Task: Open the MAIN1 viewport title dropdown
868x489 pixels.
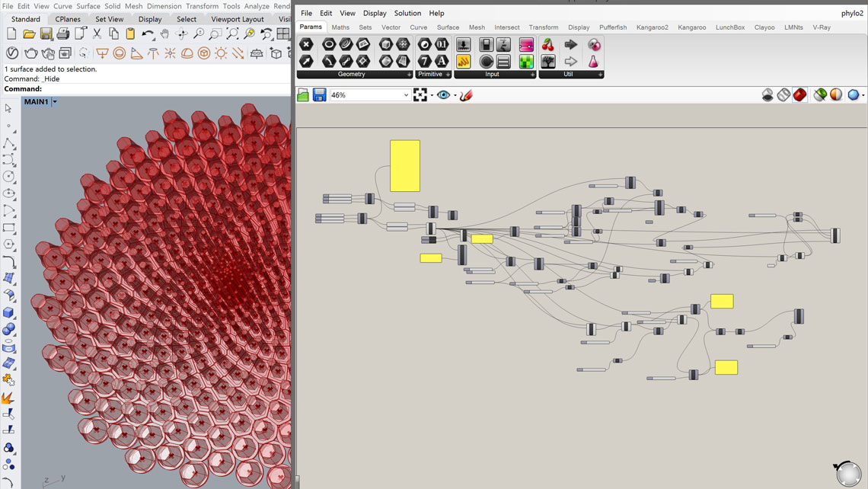Action: [55, 102]
